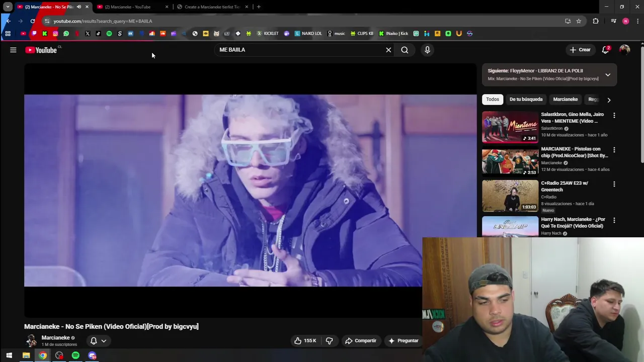Open the INaiko | Kick bookmark
The width and height of the screenshot is (644, 362).
point(393,34)
